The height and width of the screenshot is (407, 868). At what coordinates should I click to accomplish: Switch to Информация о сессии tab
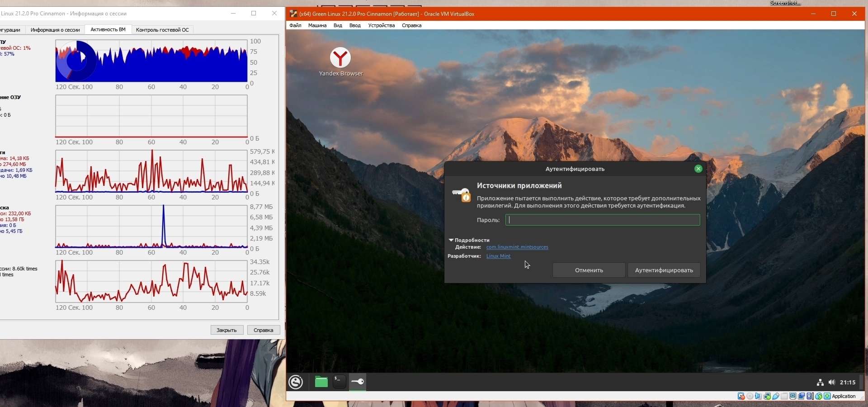[55, 30]
